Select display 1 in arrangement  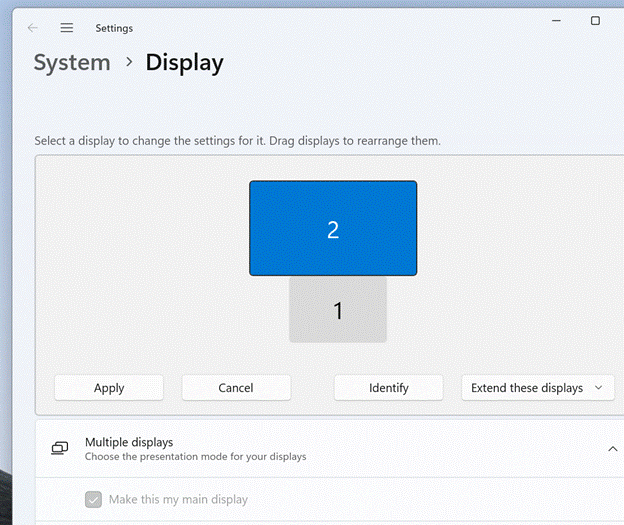[338, 310]
